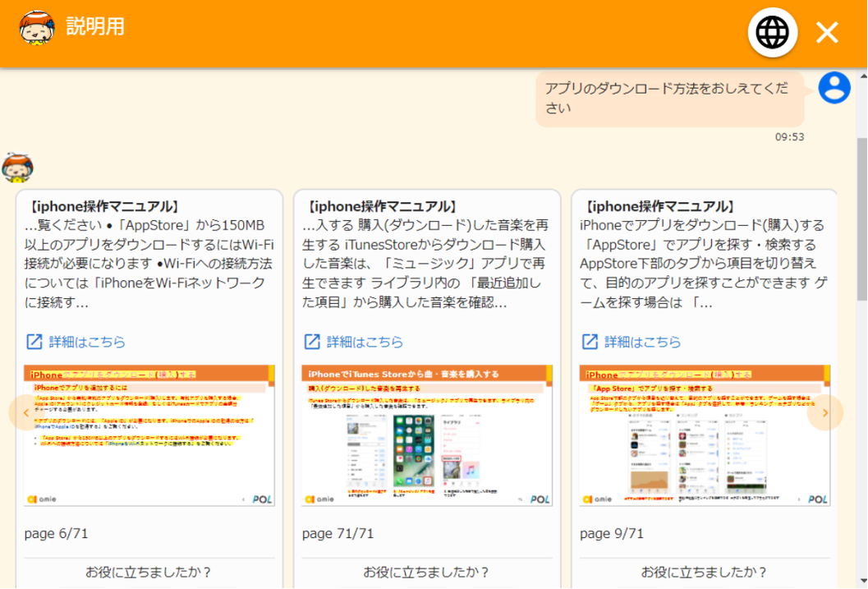
Task: Click external-link icon in the third card
Action: click(590, 342)
